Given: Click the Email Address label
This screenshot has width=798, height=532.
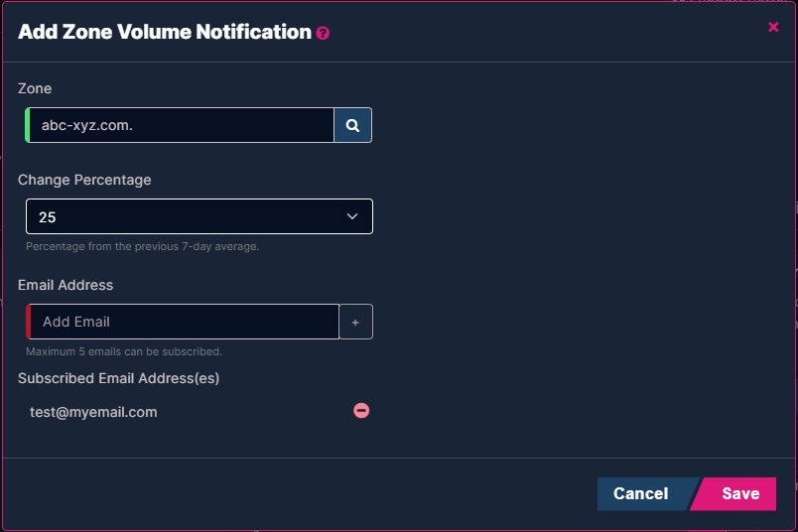Looking at the screenshot, I should pos(66,285).
